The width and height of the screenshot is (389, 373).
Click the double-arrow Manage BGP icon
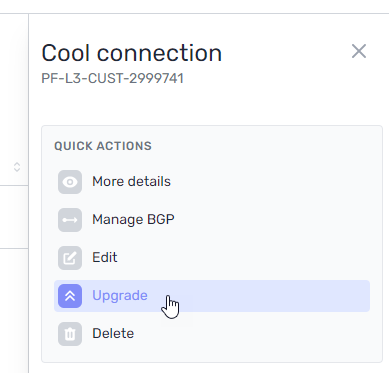click(x=70, y=220)
